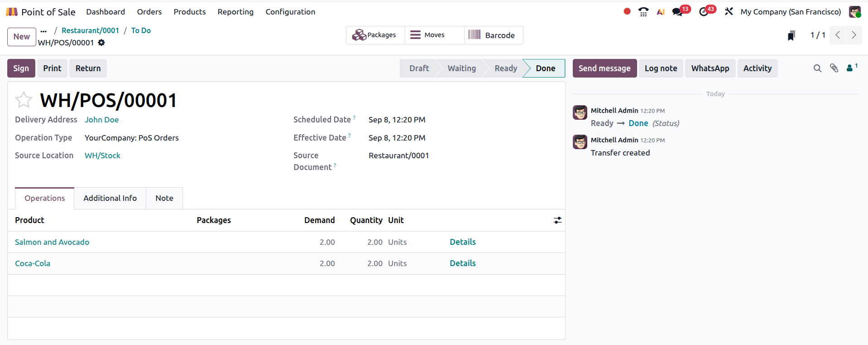Open the Barcode stat button
Image resolution: width=868 pixels, height=345 pixels.
tap(493, 35)
